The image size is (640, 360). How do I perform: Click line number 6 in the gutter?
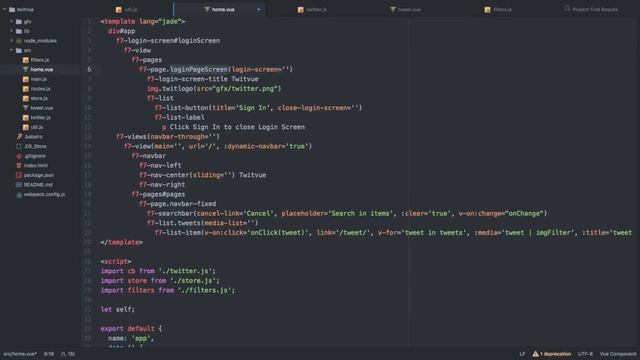tap(89, 69)
